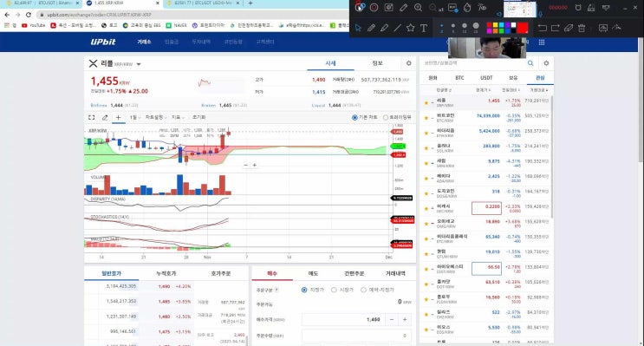Select the 시장가 order type radio
Viewport: 644px width, 346px height.
tap(334, 290)
